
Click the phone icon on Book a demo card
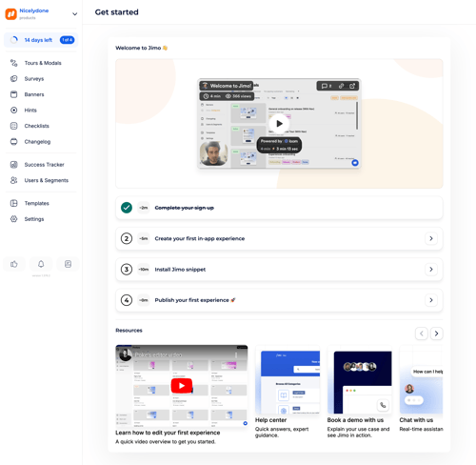383,405
